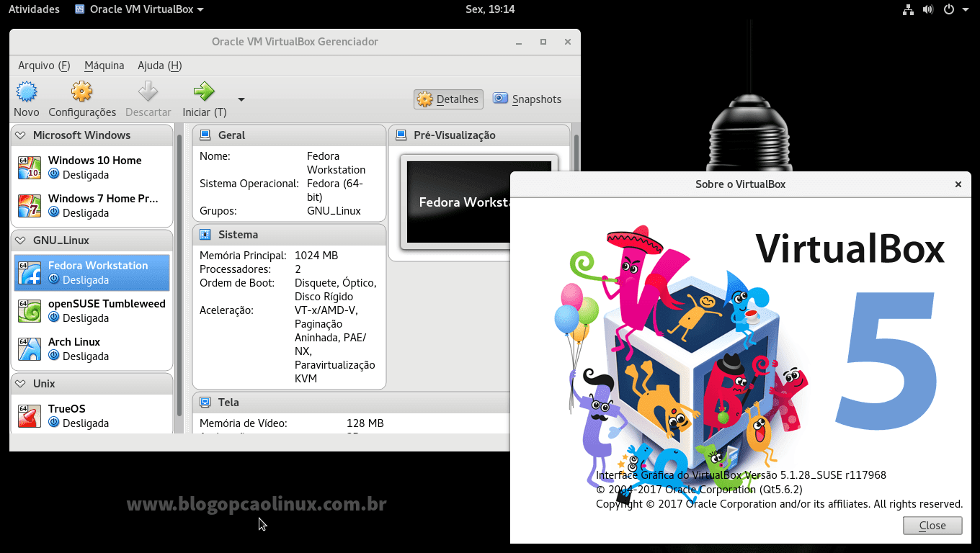The height and width of the screenshot is (553, 980).
Task: Select the Arch Linux name text
Action: click(x=74, y=342)
